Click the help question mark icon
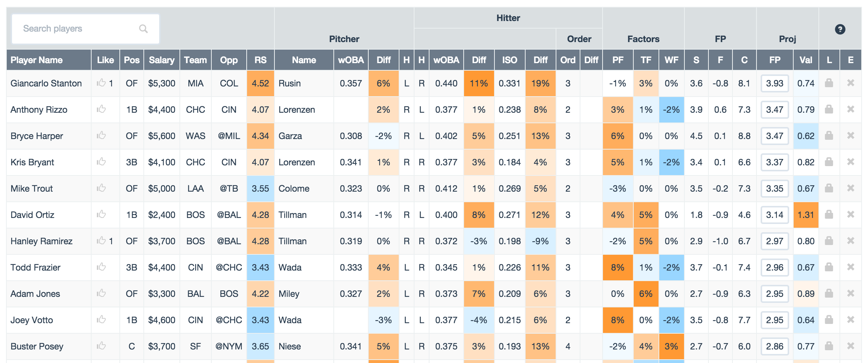Screen dimensions: 868x363 (x=840, y=29)
